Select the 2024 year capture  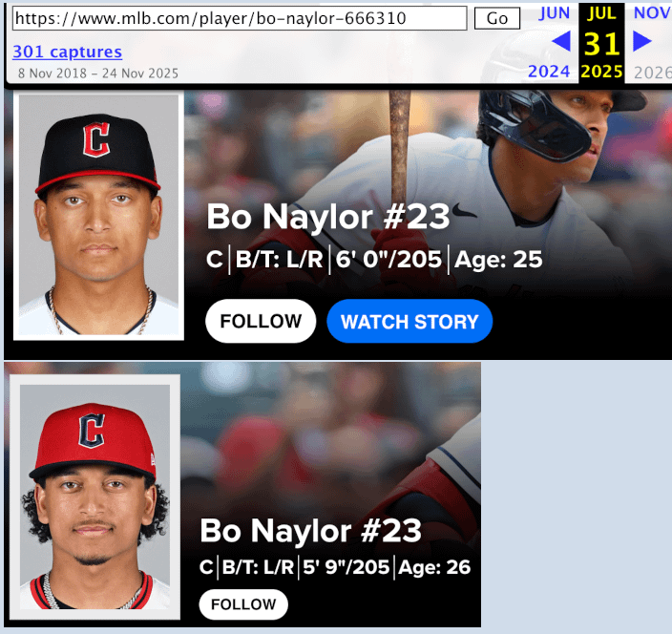pos(549,72)
